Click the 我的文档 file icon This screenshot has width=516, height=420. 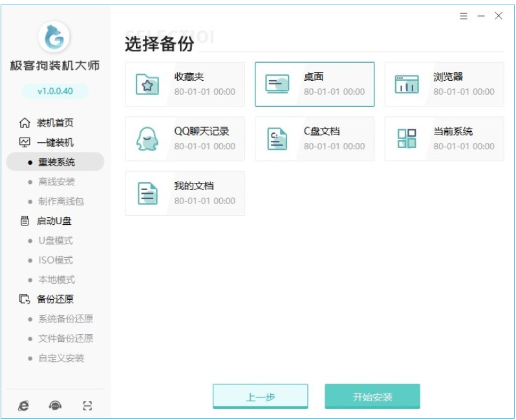click(147, 193)
